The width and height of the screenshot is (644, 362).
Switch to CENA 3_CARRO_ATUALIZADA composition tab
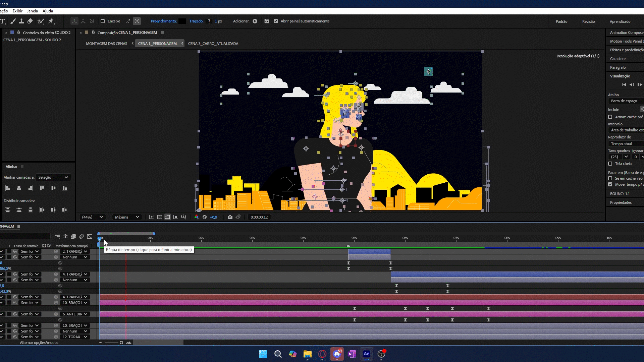[x=213, y=44]
